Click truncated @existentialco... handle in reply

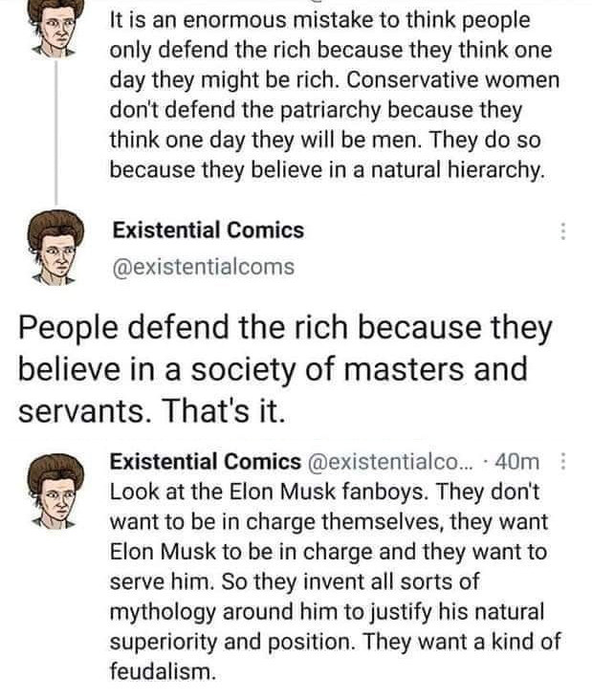click(x=389, y=462)
